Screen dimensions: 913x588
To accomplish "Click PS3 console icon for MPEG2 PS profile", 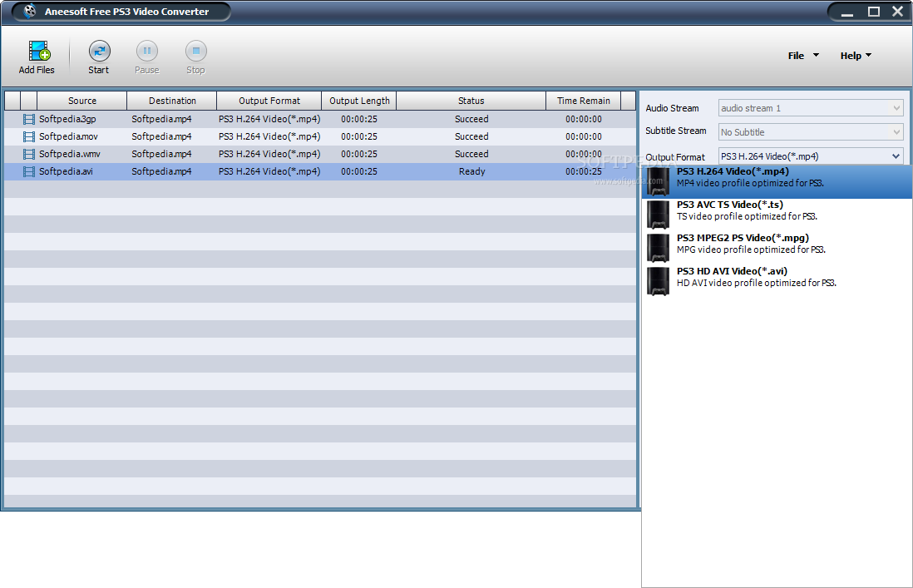I will coord(658,248).
